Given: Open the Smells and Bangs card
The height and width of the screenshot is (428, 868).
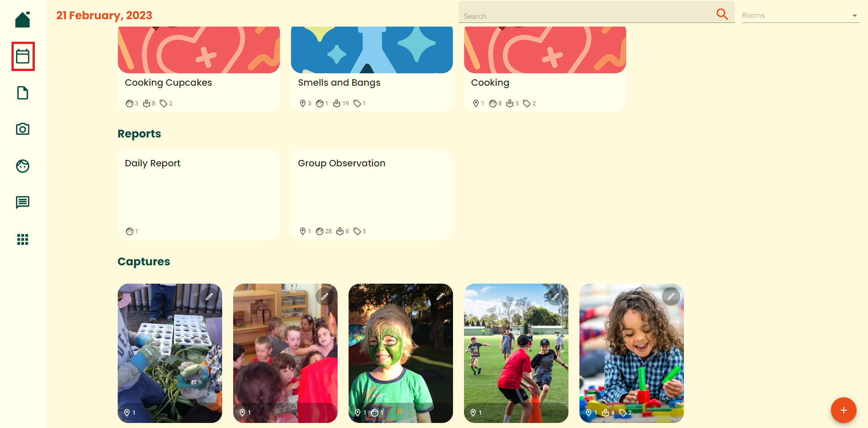Looking at the screenshot, I should coord(372,69).
